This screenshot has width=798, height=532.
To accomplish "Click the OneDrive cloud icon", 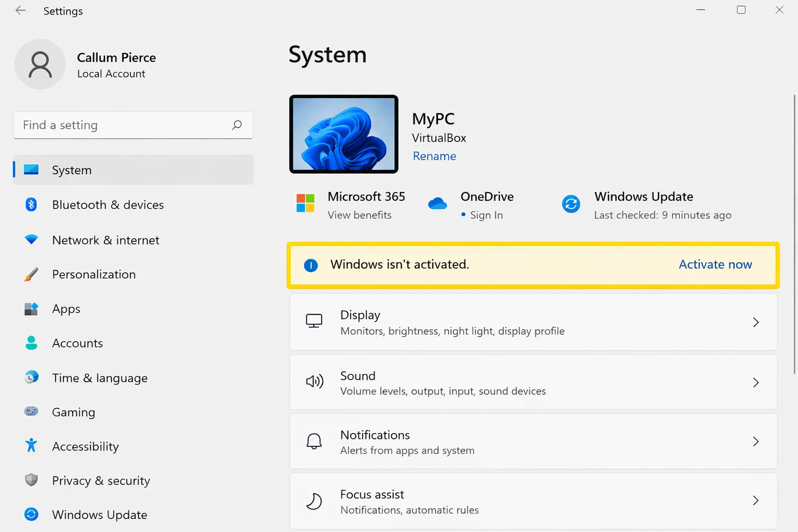I will click(437, 203).
